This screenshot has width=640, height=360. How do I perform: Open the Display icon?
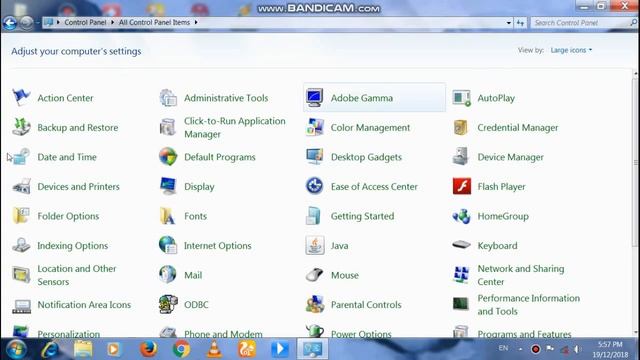tap(168, 187)
